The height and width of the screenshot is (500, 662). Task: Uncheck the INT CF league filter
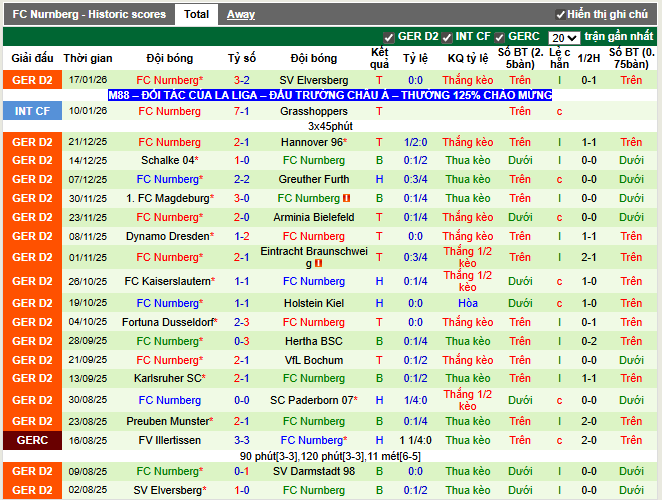coord(447,38)
